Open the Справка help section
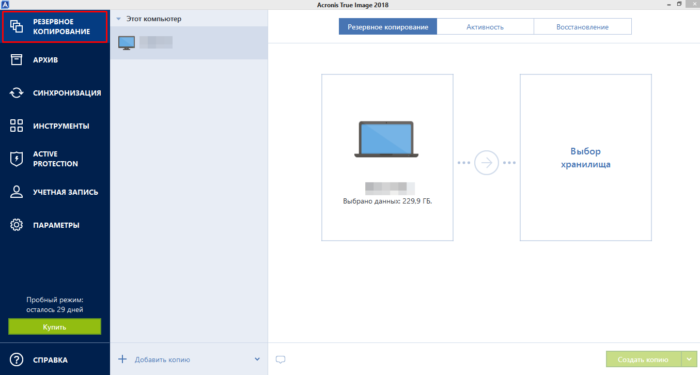Viewport: 700px width, 375px height. (x=54, y=360)
